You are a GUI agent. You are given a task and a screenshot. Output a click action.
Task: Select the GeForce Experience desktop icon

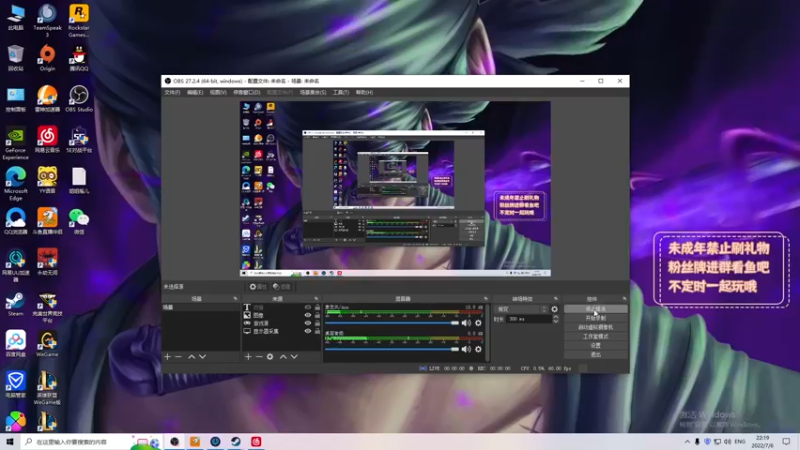(15, 143)
